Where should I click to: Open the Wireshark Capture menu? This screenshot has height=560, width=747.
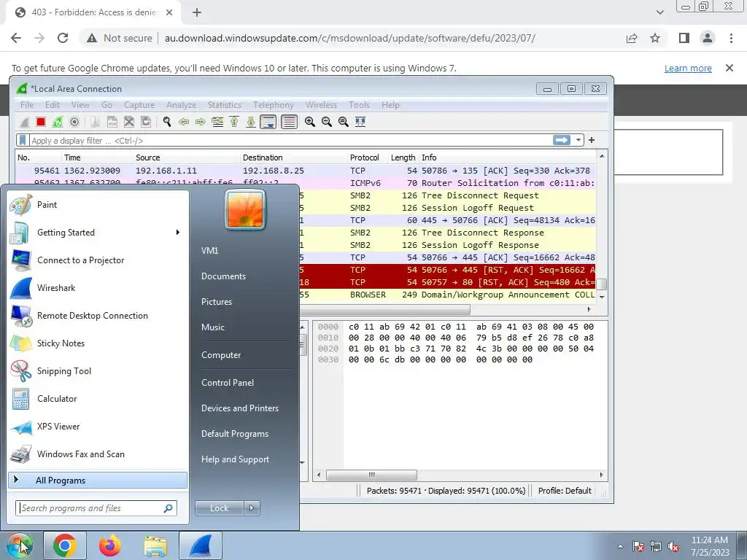[139, 105]
